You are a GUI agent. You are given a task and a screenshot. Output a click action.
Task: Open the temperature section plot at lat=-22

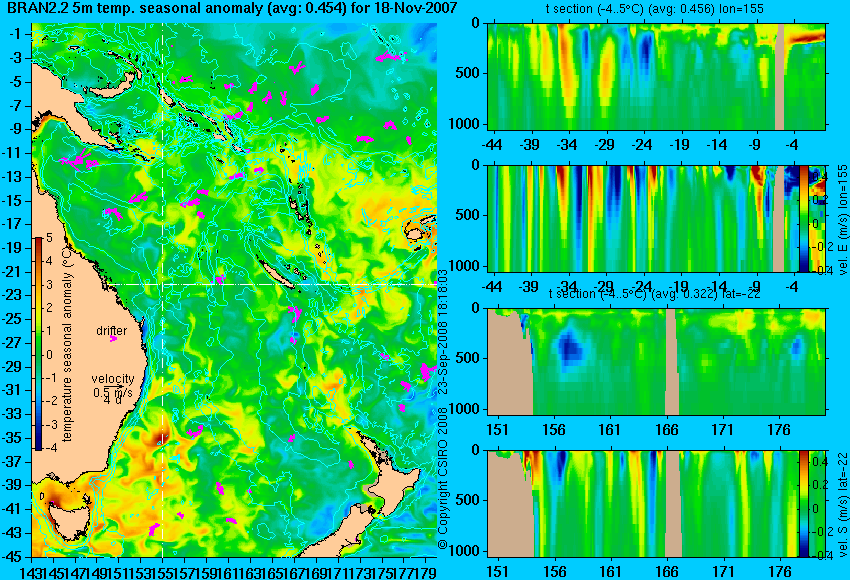coord(656,362)
